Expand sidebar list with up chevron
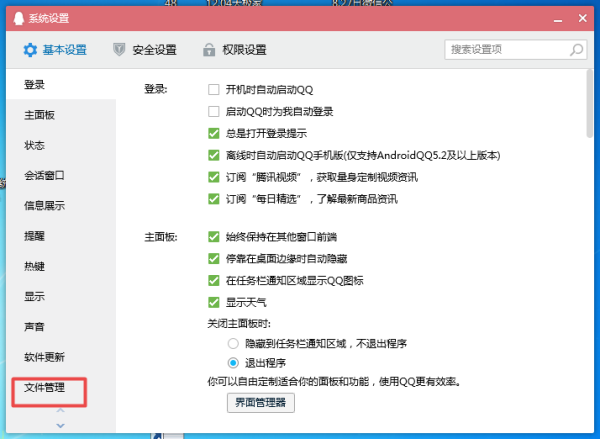This screenshot has width=600, height=439. (60, 410)
